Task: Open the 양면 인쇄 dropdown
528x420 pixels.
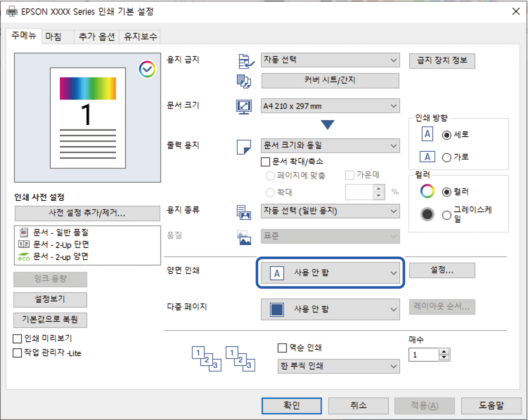Action: click(330, 273)
